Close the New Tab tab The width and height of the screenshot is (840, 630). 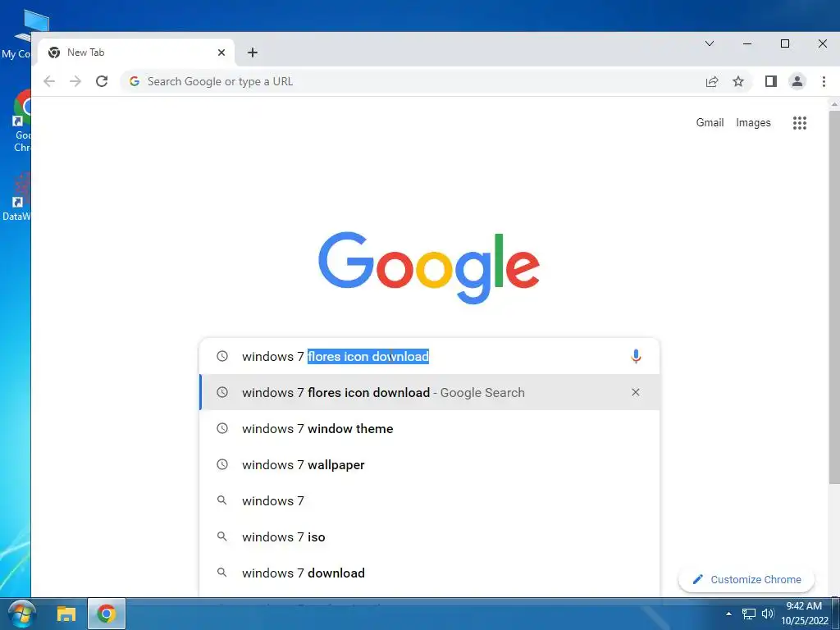point(221,52)
